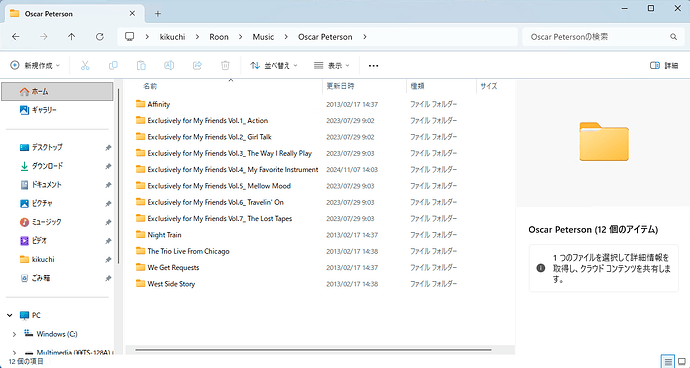Click the horizontal scrollbar of file list
The height and width of the screenshot is (368, 690).
point(313,350)
